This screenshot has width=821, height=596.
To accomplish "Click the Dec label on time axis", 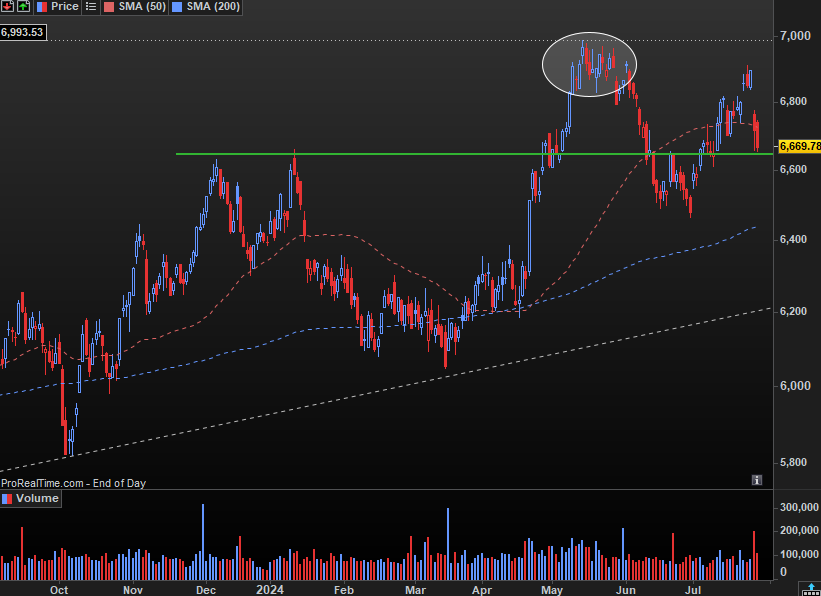I will (206, 590).
